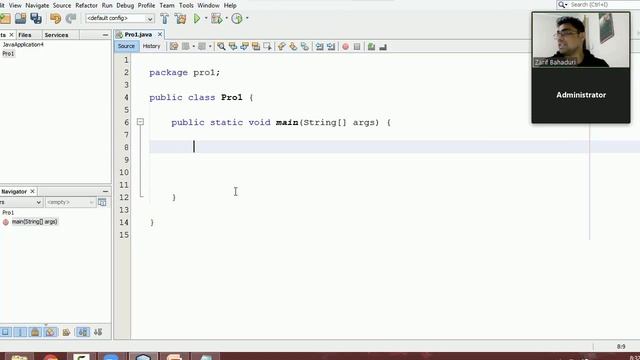Open Run Project dropdown arrow
640x360 pixels.
click(206, 18)
